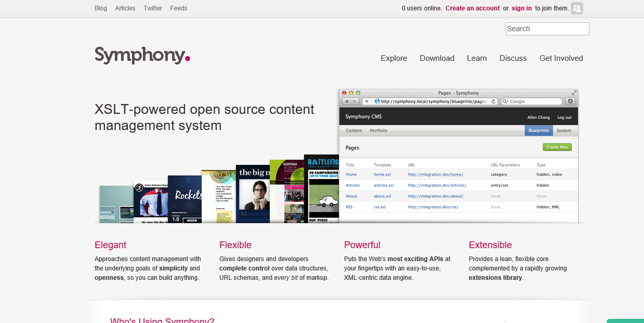Click the browser address bar URL

tap(435, 101)
